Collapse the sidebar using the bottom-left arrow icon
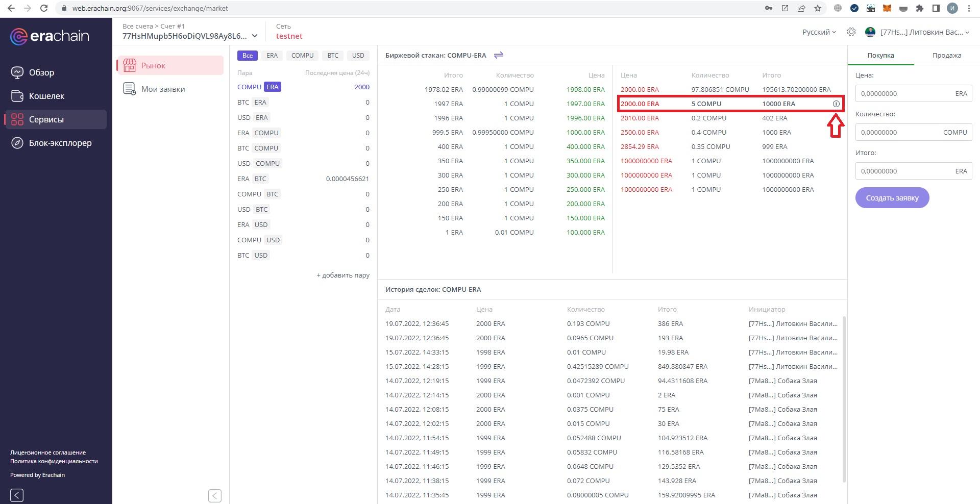Screen dimensions: 980x504 click(17, 495)
